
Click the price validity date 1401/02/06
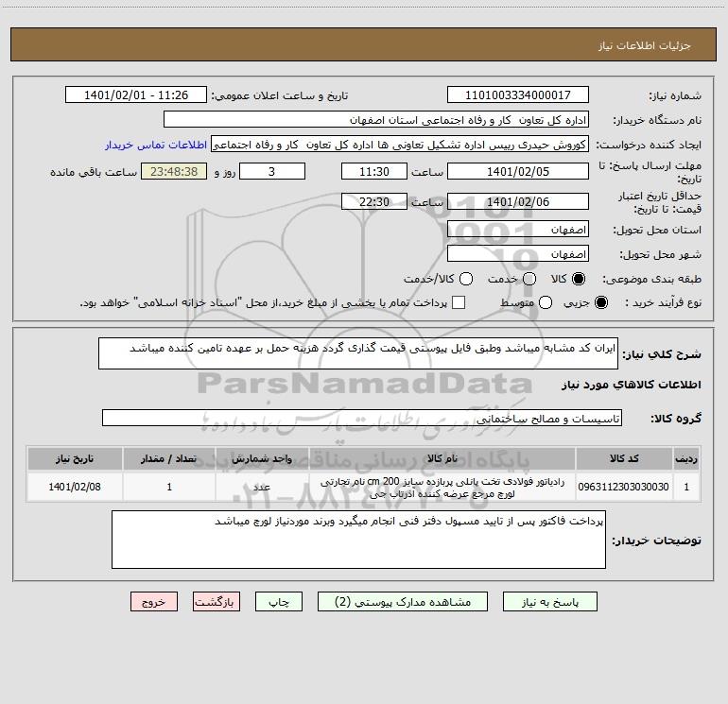(x=518, y=202)
